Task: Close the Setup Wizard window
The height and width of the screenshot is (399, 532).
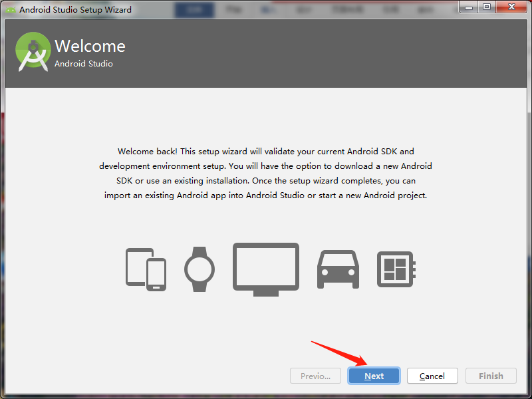Action: coord(511,7)
